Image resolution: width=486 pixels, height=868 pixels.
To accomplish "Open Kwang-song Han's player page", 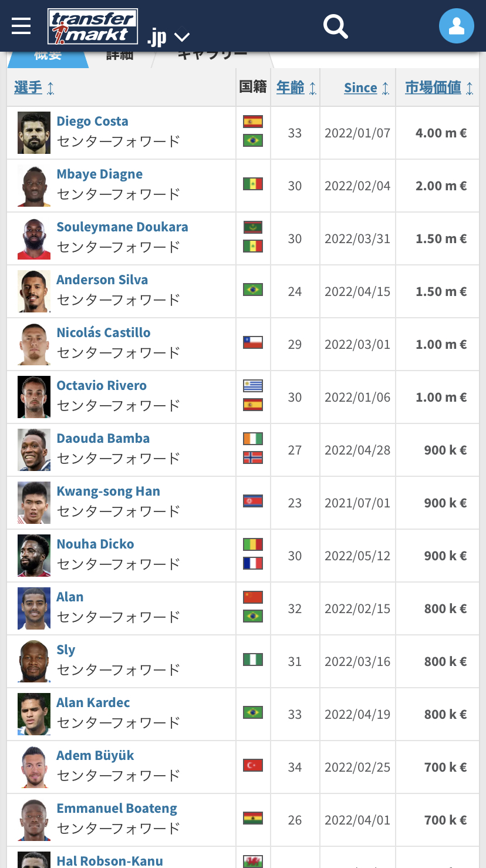I will (x=108, y=492).
